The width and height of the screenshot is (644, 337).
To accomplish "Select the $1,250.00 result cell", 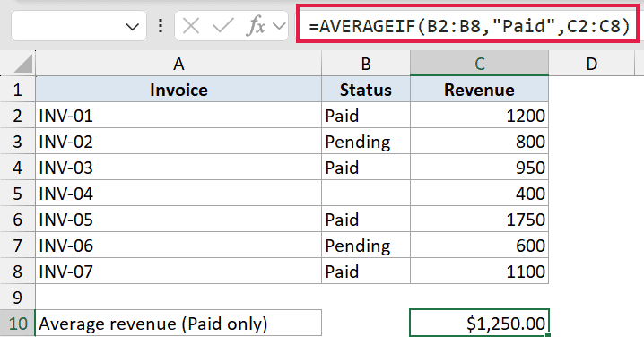I will tap(479, 324).
